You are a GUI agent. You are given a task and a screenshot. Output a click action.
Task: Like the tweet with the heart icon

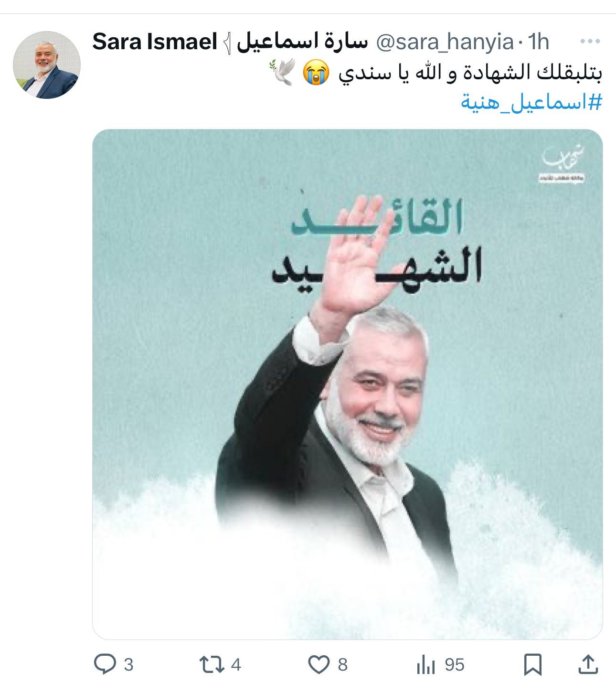point(319,664)
